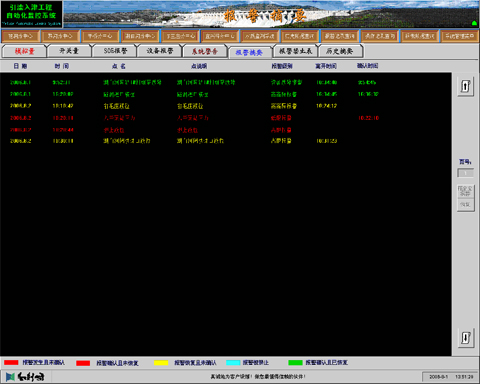Switch to the 报警禁止表 tab
The image size is (480, 384).
click(295, 51)
